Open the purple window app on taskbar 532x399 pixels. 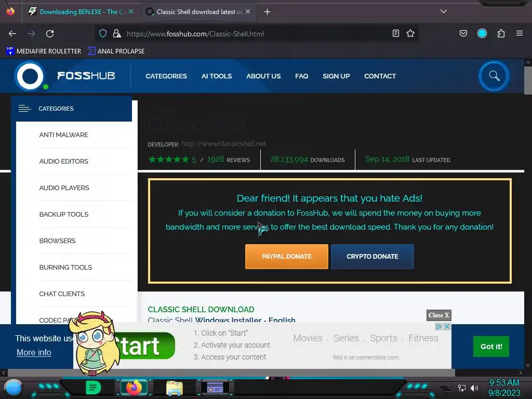[x=215, y=388]
